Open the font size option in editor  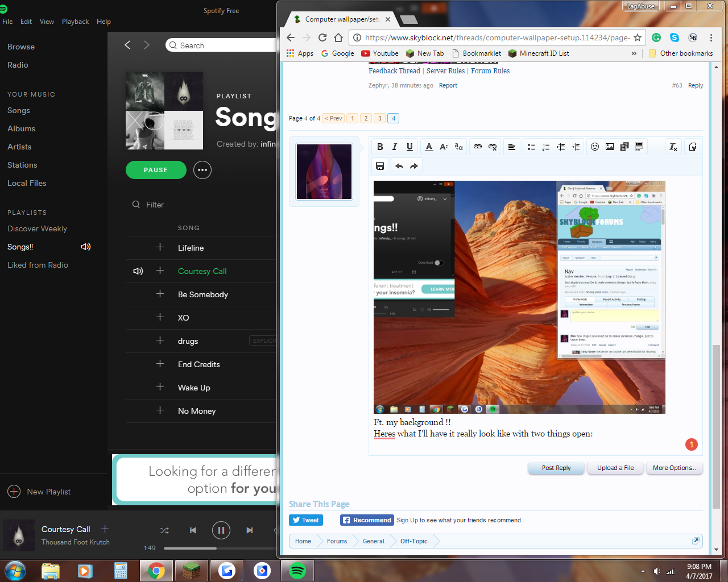tap(444, 147)
